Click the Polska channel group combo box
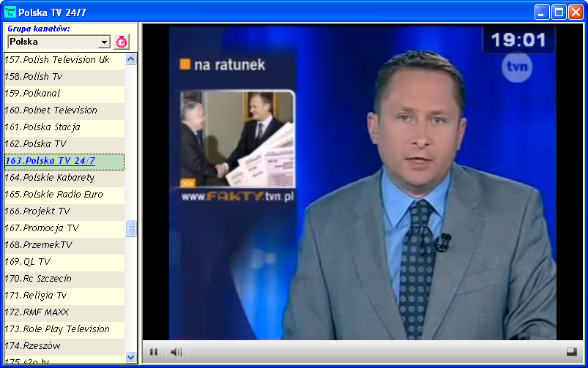The image size is (588, 368). (59, 42)
